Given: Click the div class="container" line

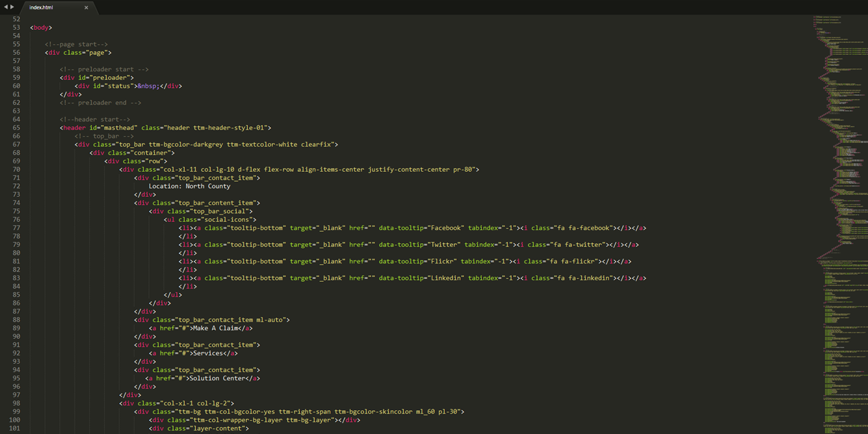Looking at the screenshot, I should 132,153.
